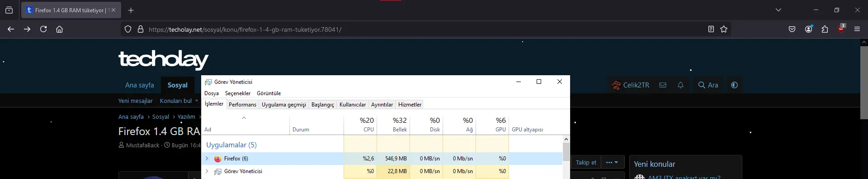This screenshot has width=868, height=179.
Task: Open Görüntüle menu in Görev Yöneticisi
Action: (269, 93)
